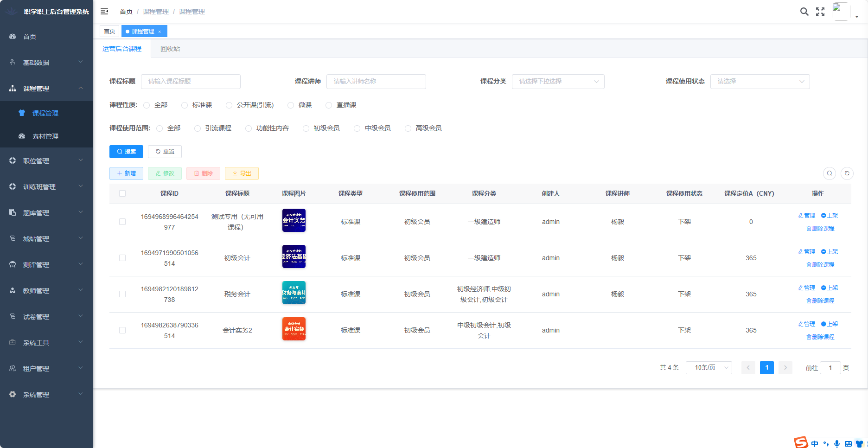The width and height of the screenshot is (868, 448).
Task: Click the 重置 button
Action: point(165,152)
